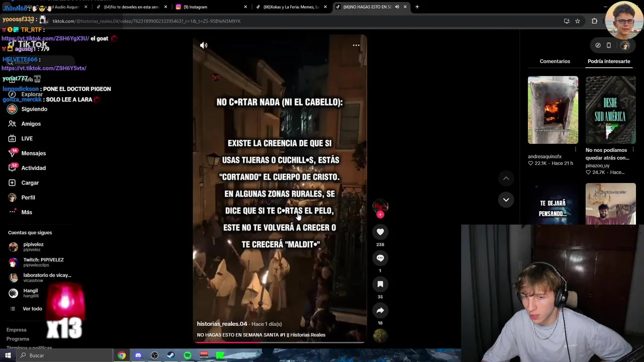Like the video with the heart icon

pyautogui.click(x=380, y=232)
